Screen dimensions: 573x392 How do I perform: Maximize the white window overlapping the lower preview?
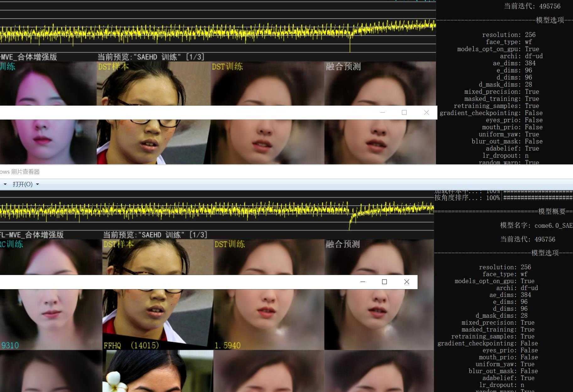[384, 282]
